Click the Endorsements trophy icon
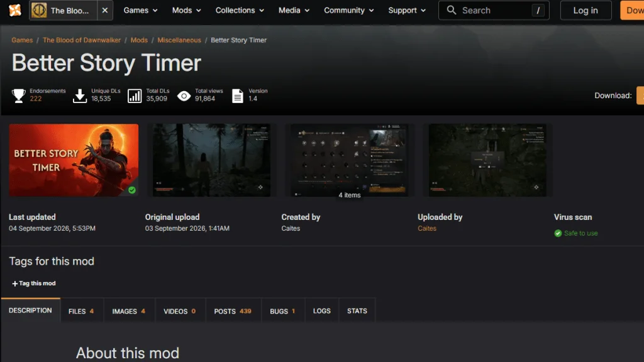This screenshot has width=644, height=362. [18, 96]
